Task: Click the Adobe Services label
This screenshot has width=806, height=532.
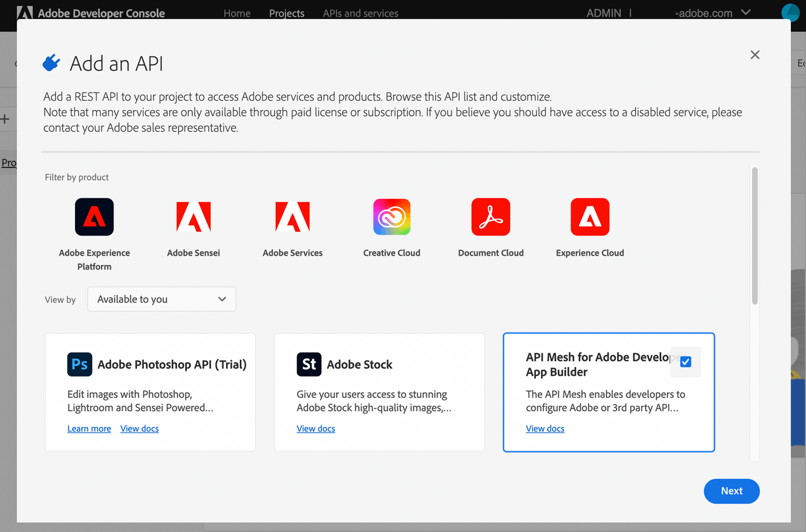Action: click(293, 253)
